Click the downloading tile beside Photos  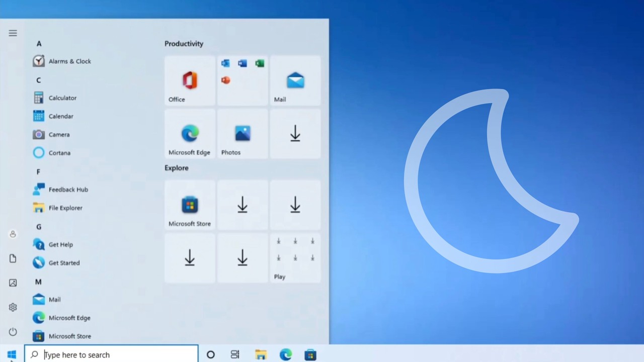pyautogui.click(x=295, y=134)
